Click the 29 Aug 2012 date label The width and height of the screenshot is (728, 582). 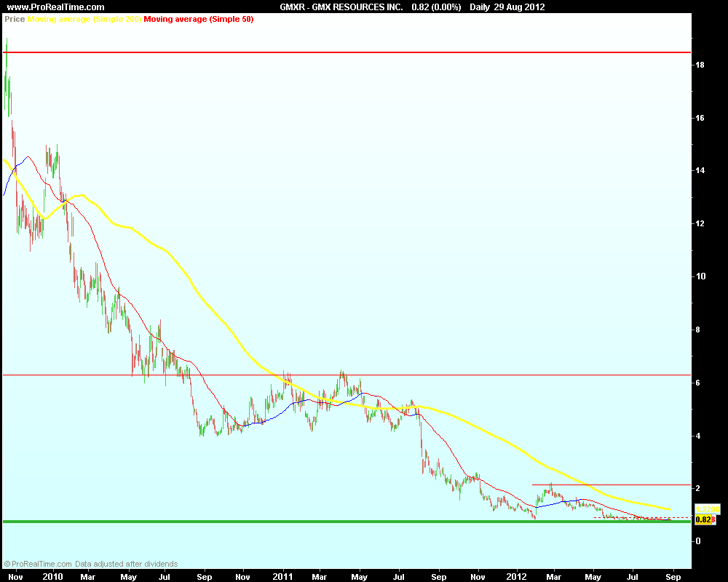[519, 7]
